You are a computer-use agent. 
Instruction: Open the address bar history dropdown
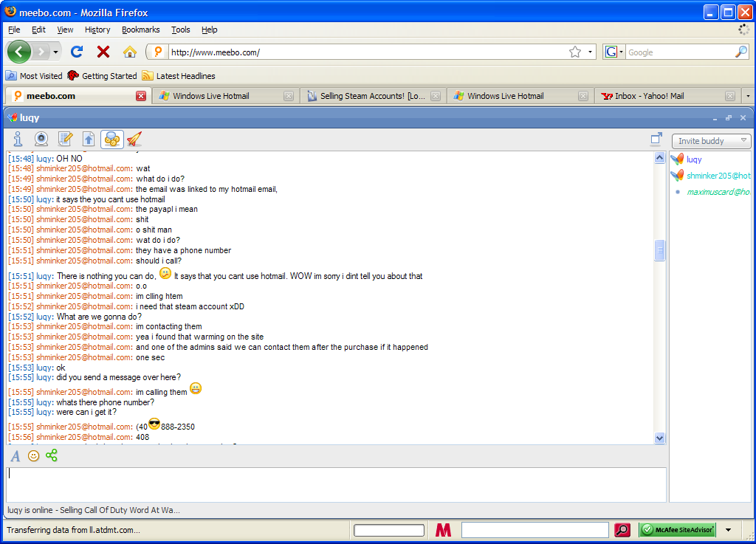[x=590, y=52]
